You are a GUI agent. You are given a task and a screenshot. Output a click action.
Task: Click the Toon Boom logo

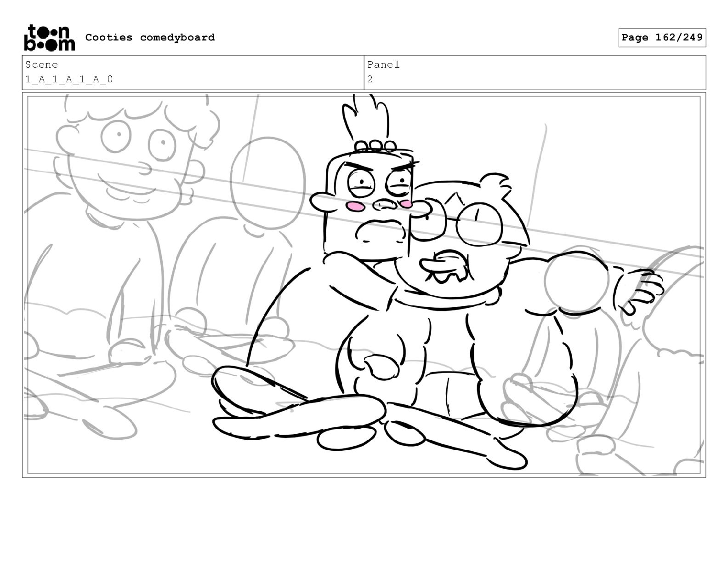click(x=49, y=38)
